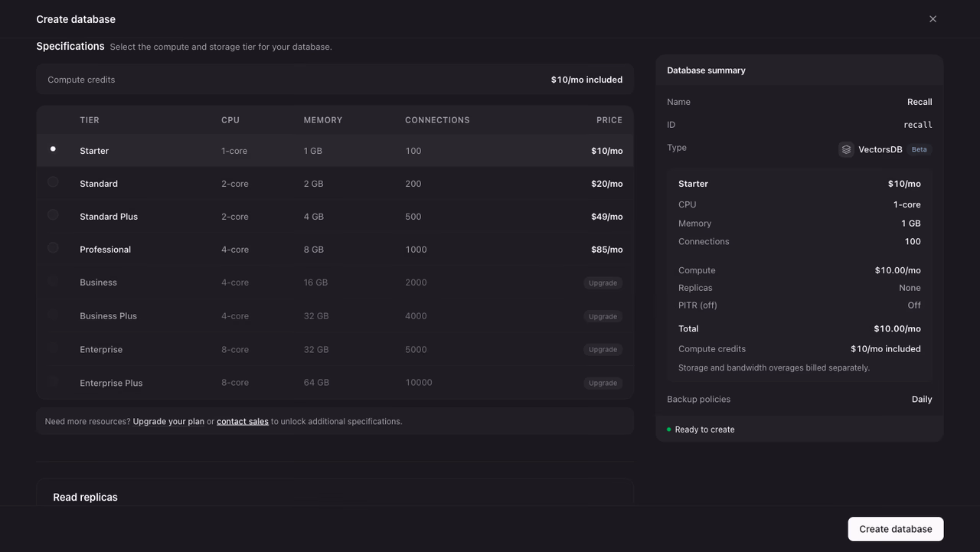The height and width of the screenshot is (552, 980).
Task: Click the 'Specifications' section heading
Action: tap(70, 46)
